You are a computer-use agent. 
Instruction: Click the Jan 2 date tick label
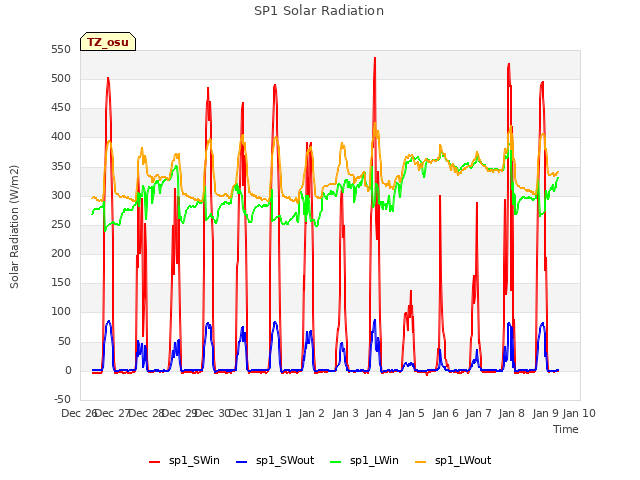click(311, 413)
